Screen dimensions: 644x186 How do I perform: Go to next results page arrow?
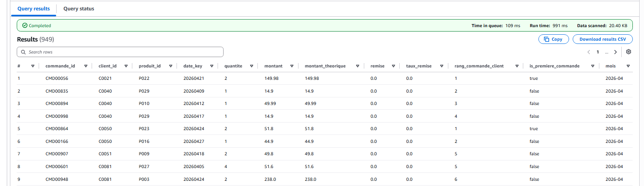pyautogui.click(x=615, y=52)
